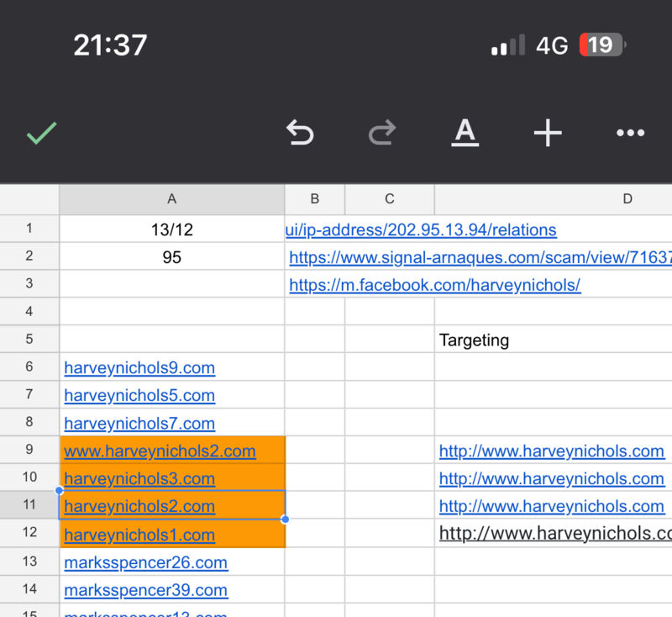The height and width of the screenshot is (617, 672).
Task: Select the Targeting cell
Action: pyautogui.click(x=554, y=340)
